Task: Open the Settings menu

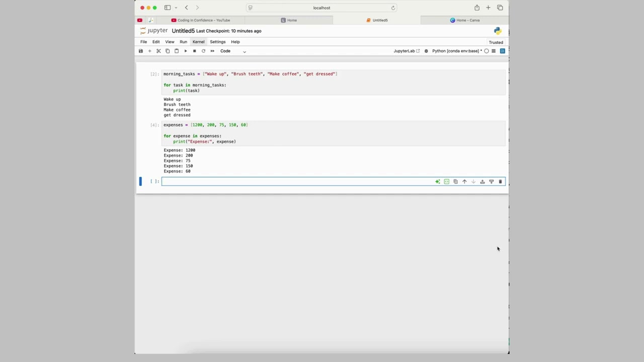Action: [x=217, y=42]
